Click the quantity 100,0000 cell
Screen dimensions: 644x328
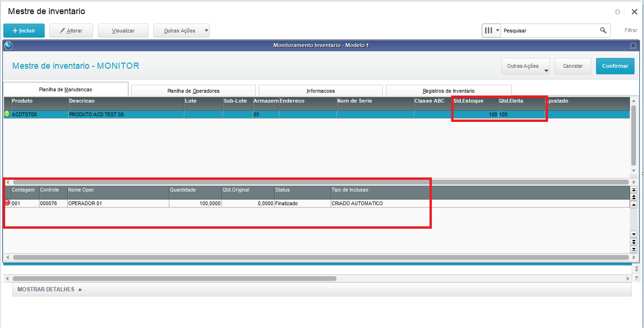coord(195,203)
